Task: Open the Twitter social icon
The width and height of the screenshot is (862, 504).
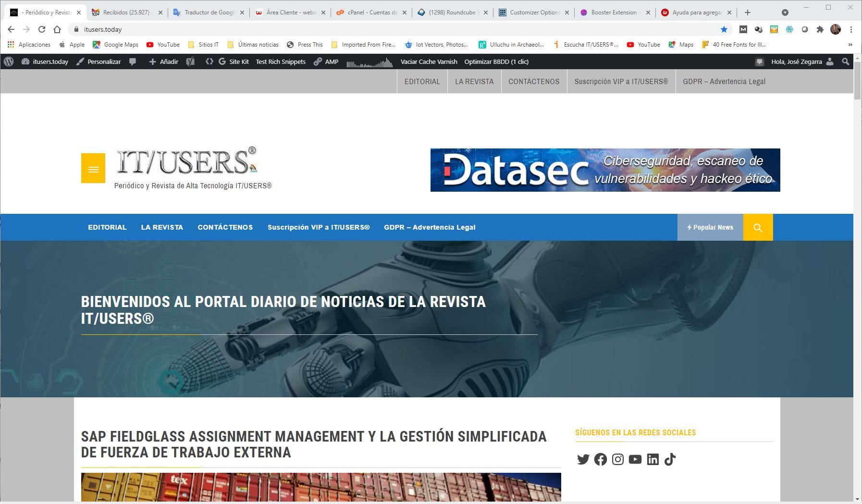Action: pyautogui.click(x=583, y=459)
